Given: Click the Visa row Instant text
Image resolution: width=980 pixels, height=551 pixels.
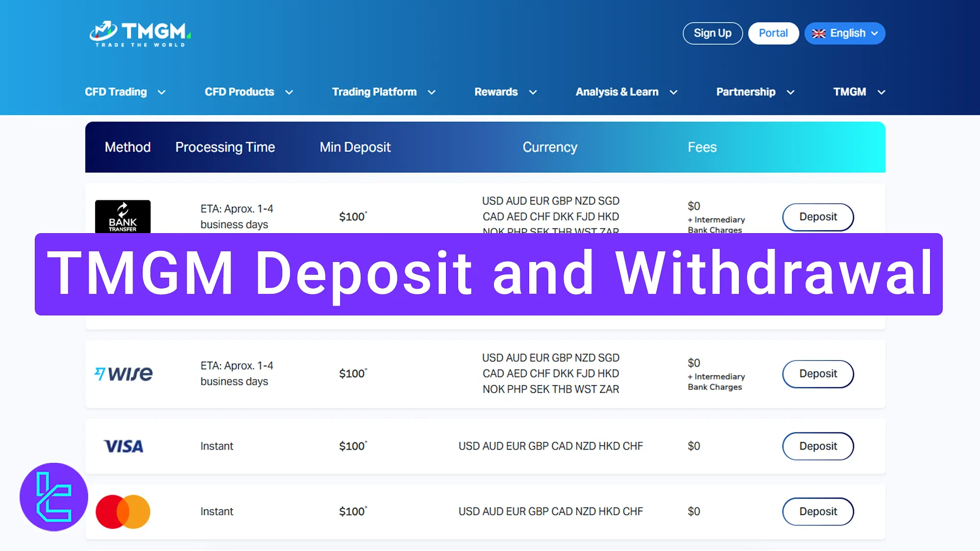Looking at the screenshot, I should [x=217, y=446].
